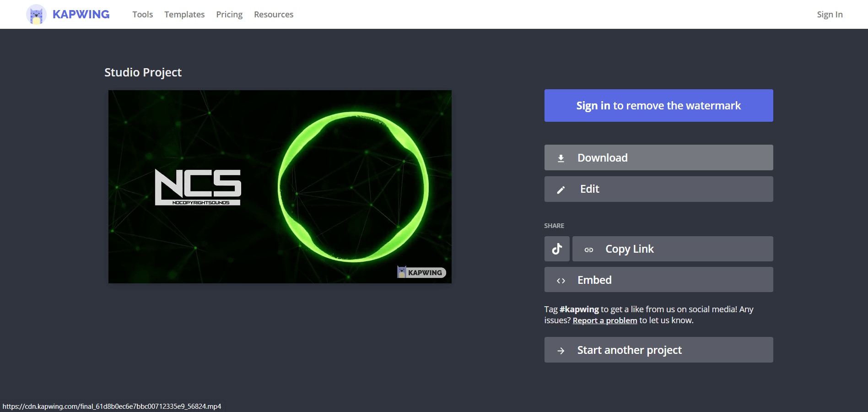Click the Report a problem link
This screenshot has height=412, width=868.
[x=605, y=320]
